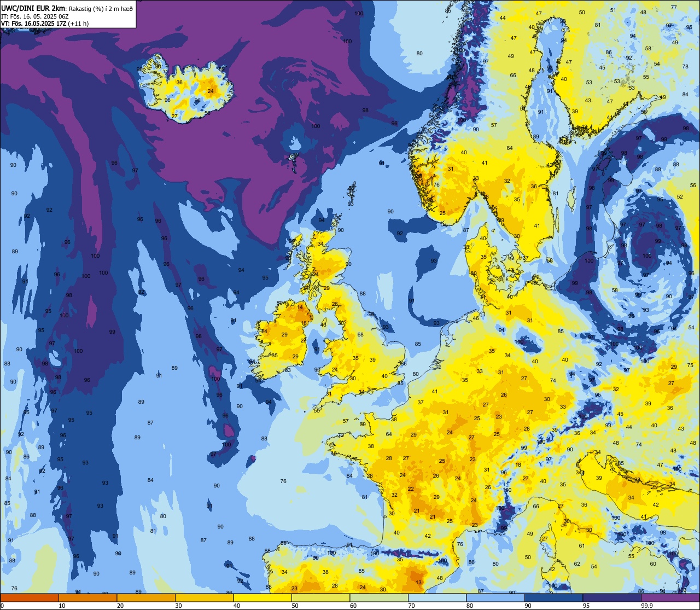Select the 30–40% gold legend swatch
The height and width of the screenshot is (610, 700).
[204, 598]
